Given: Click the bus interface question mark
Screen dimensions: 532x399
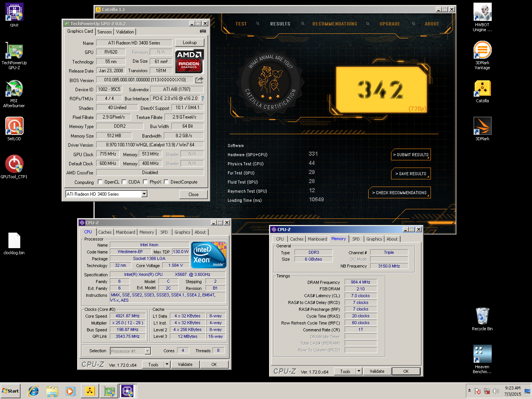Looking at the screenshot, I should tap(203, 98).
